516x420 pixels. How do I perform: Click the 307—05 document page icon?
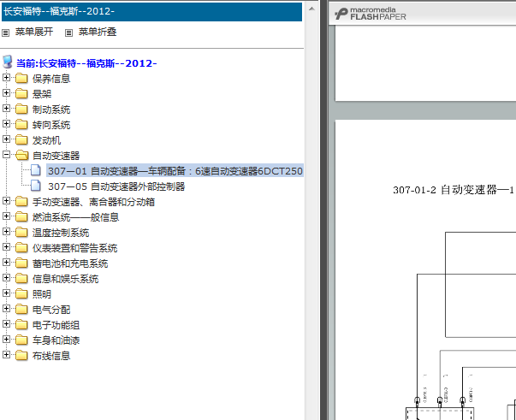(x=36, y=186)
